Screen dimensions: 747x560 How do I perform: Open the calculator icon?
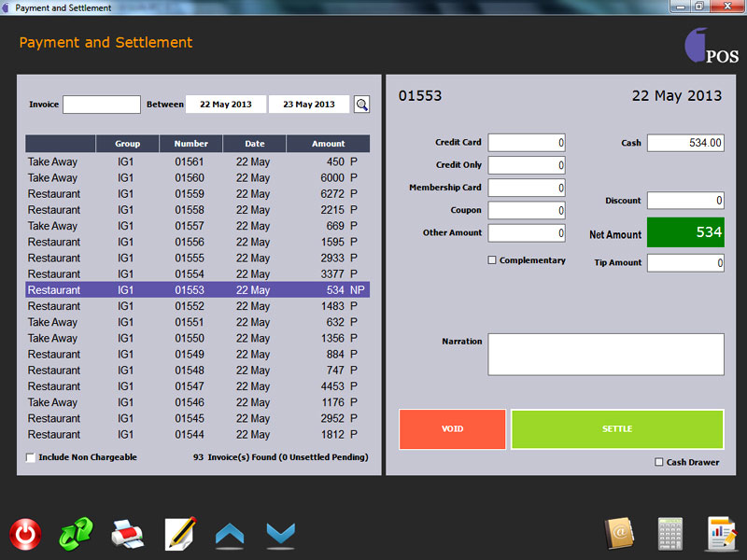(670, 534)
